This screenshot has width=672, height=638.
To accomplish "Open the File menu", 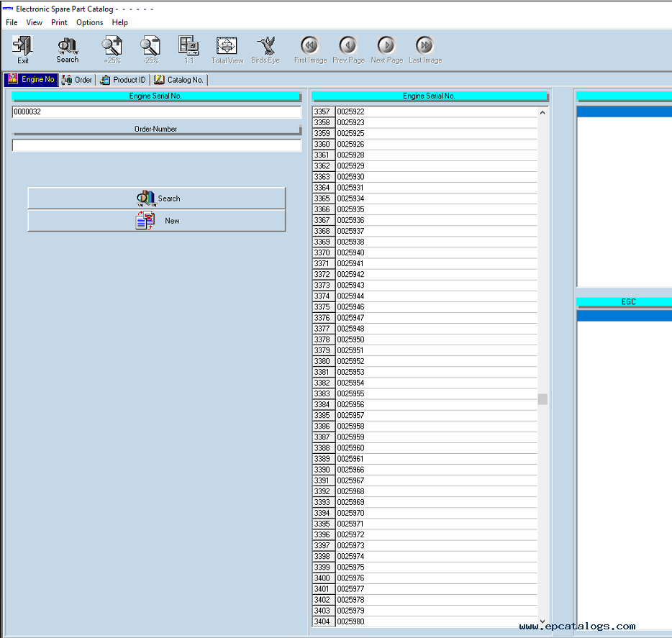I will click(12, 22).
